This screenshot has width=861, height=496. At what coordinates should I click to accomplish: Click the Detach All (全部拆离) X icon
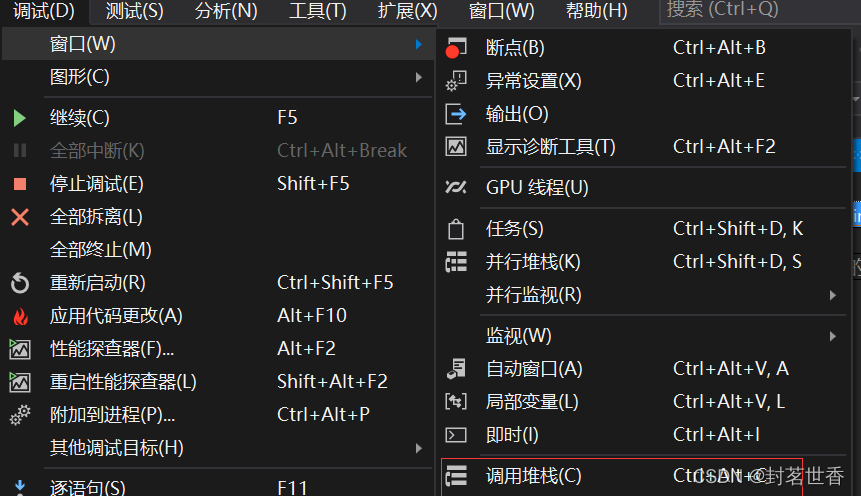pos(20,217)
